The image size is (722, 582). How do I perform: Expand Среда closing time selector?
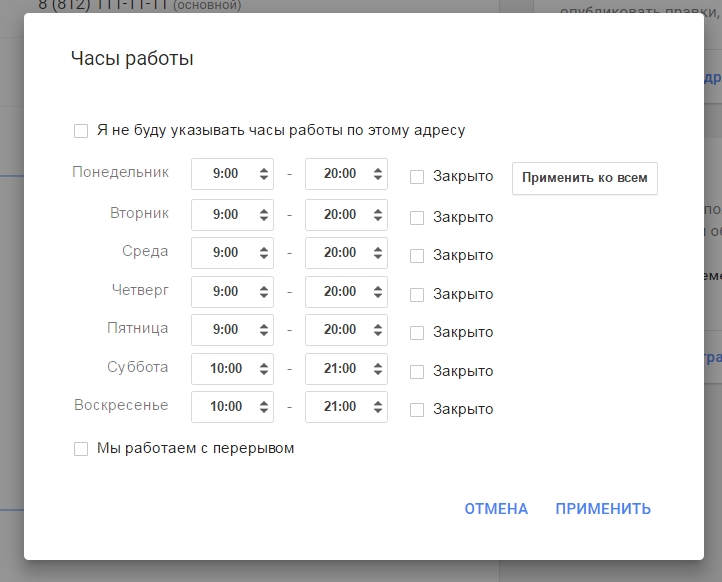click(346, 253)
